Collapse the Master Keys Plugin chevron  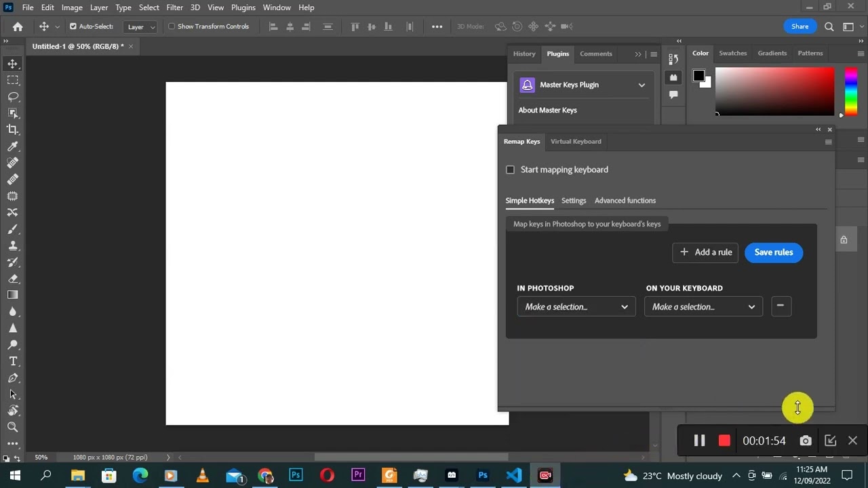(642, 85)
